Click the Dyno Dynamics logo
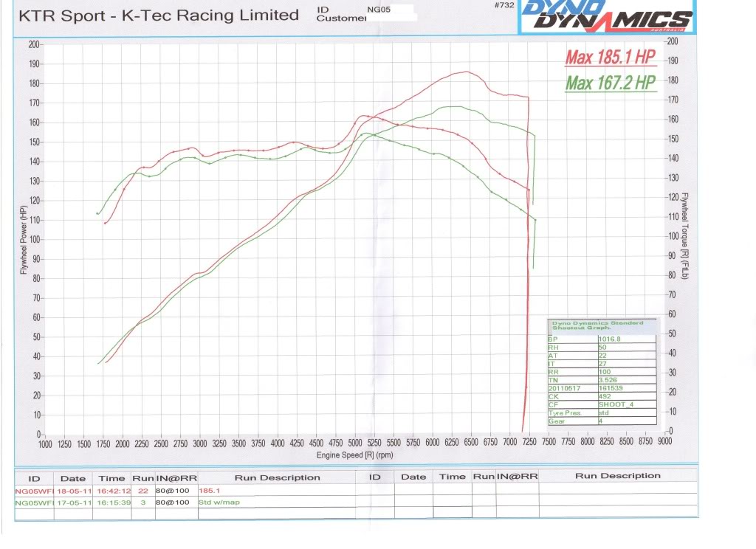Viewport: 756px width, 549px height. [x=606, y=18]
